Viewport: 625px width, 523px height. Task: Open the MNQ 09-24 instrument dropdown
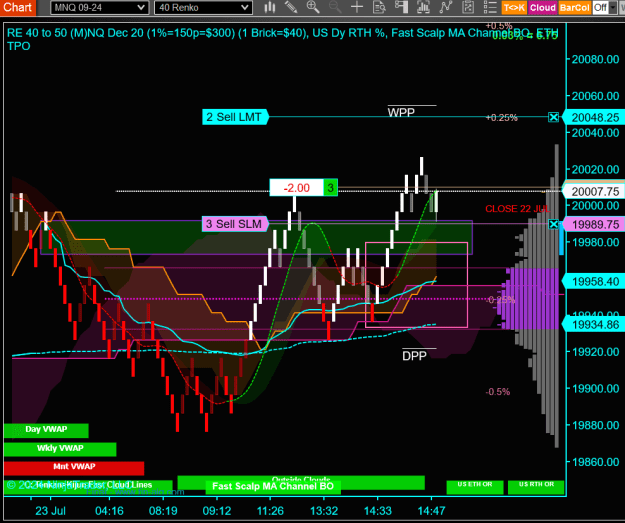point(100,8)
